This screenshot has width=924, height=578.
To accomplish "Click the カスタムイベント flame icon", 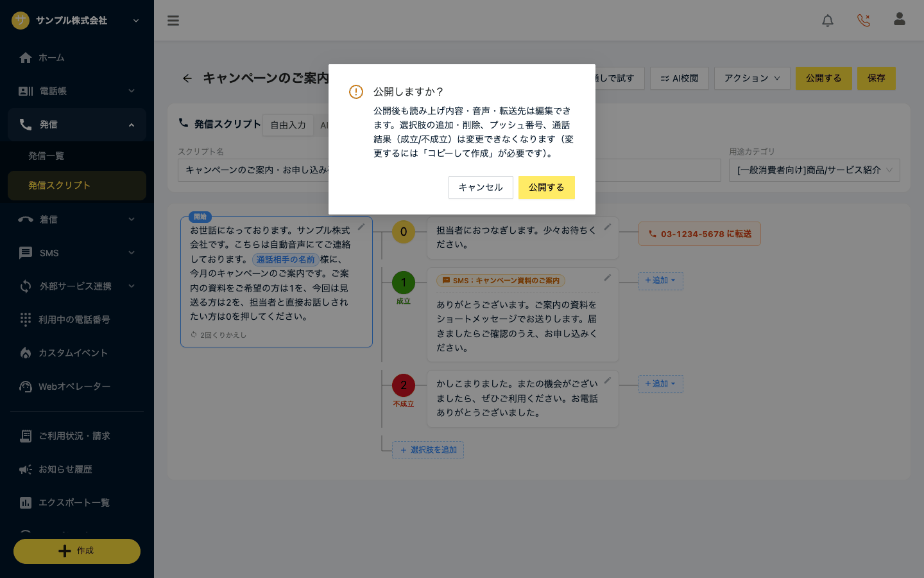I will [26, 353].
